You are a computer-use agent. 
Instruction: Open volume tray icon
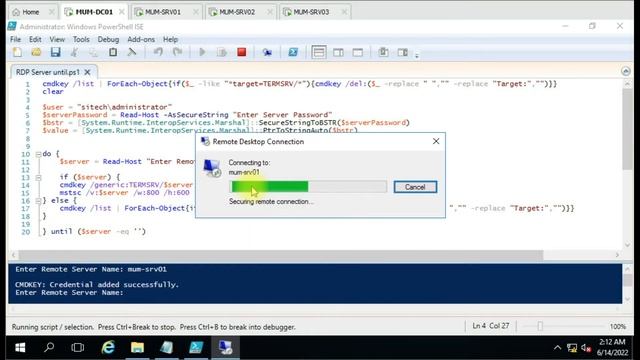[586, 348]
